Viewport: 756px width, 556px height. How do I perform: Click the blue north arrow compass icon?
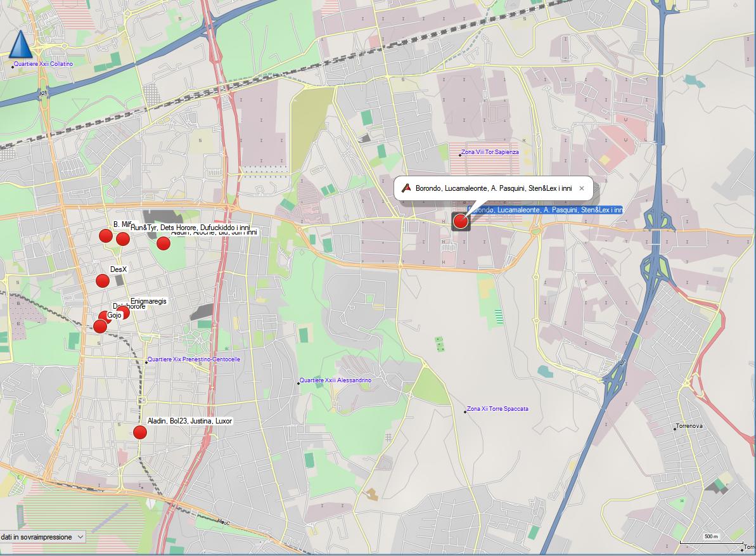(x=20, y=45)
